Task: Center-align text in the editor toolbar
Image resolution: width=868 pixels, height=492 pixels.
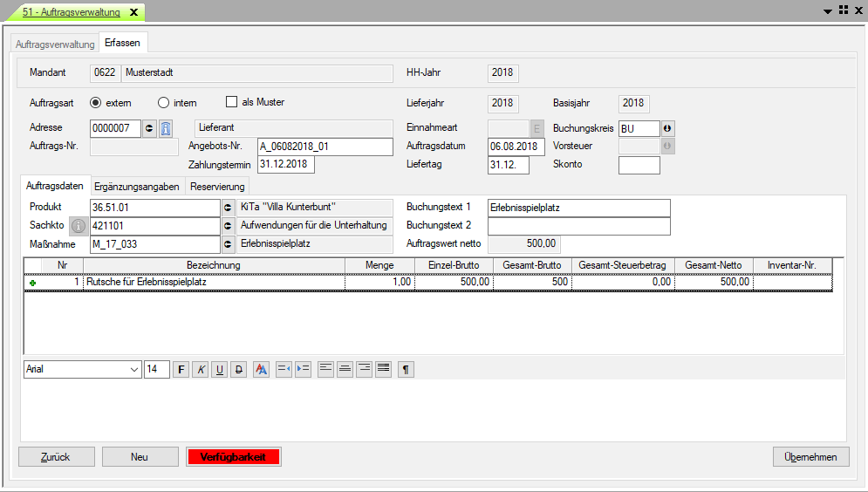Action: click(x=345, y=369)
